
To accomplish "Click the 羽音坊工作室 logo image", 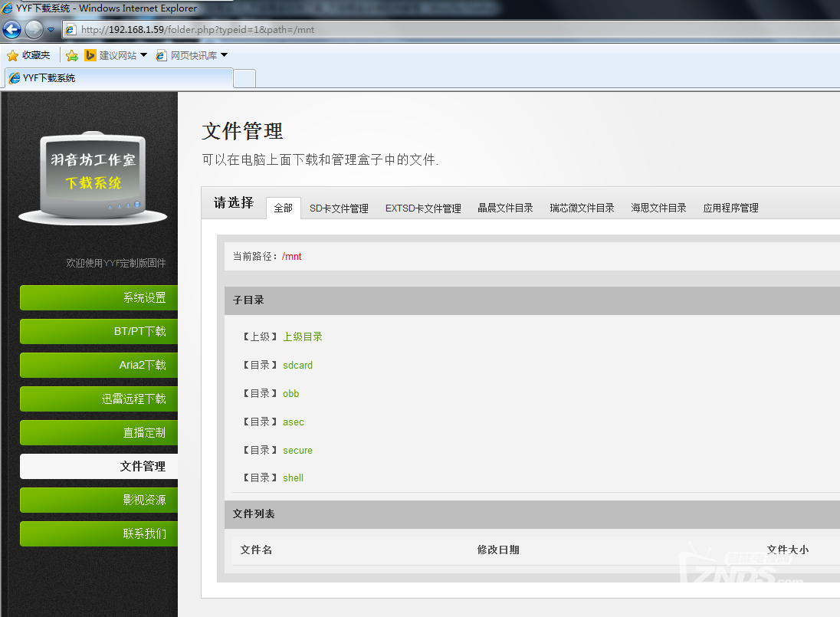I will pyautogui.click(x=93, y=178).
